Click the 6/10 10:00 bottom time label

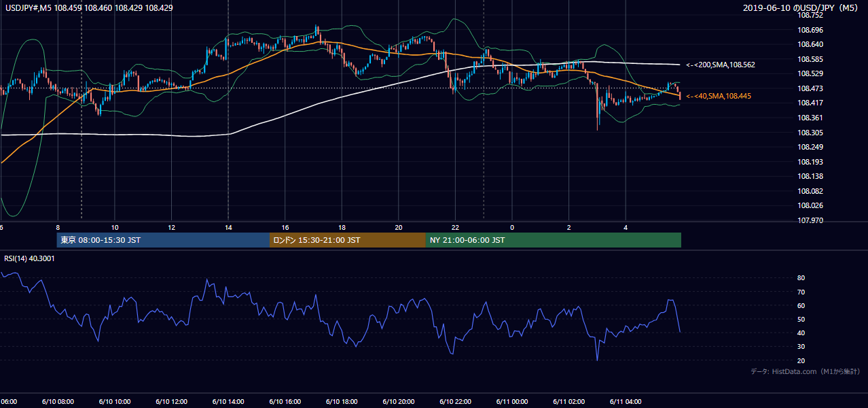[115, 402]
